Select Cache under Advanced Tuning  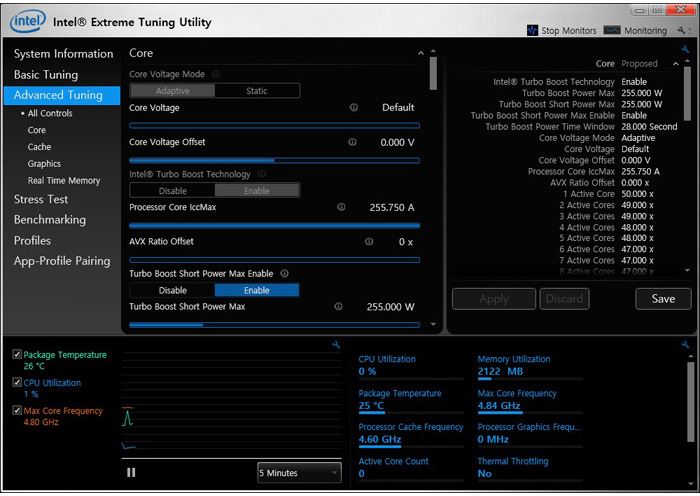(39, 147)
